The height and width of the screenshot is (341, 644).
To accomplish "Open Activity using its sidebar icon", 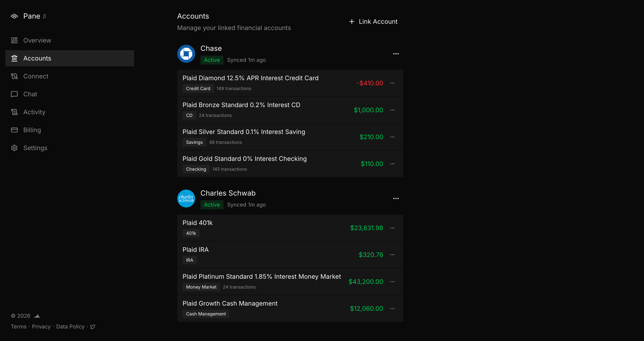I will click(x=14, y=112).
